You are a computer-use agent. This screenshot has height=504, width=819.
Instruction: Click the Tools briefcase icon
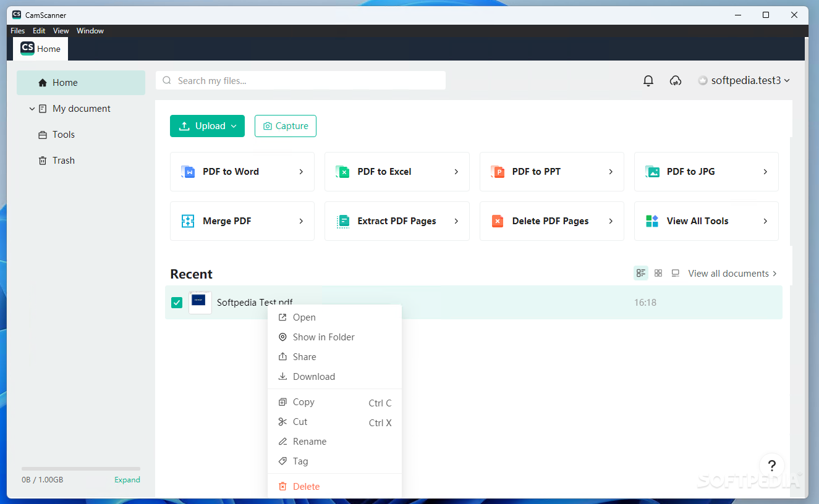coord(43,135)
